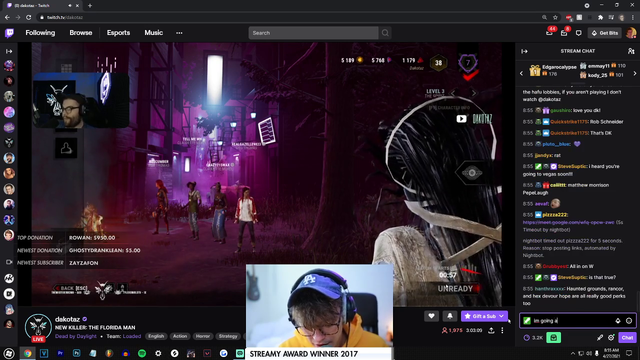This screenshot has width=640, height=360.
Task: Click the pencil icon below chat
Action: (600, 338)
